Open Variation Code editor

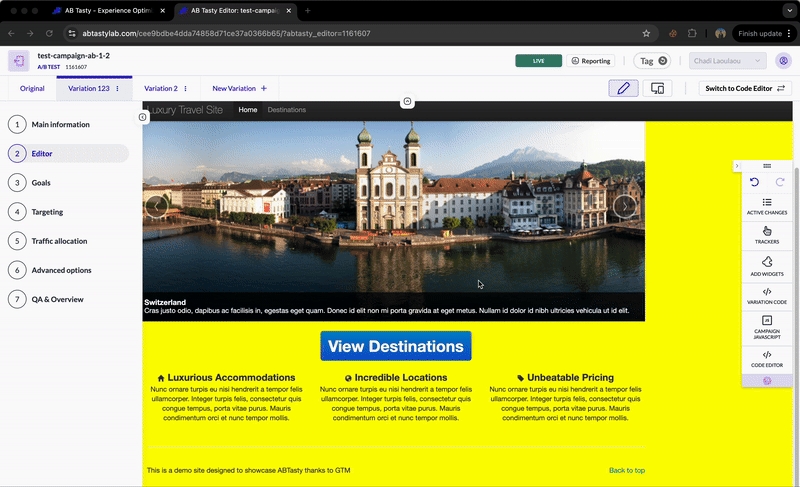tap(767, 296)
